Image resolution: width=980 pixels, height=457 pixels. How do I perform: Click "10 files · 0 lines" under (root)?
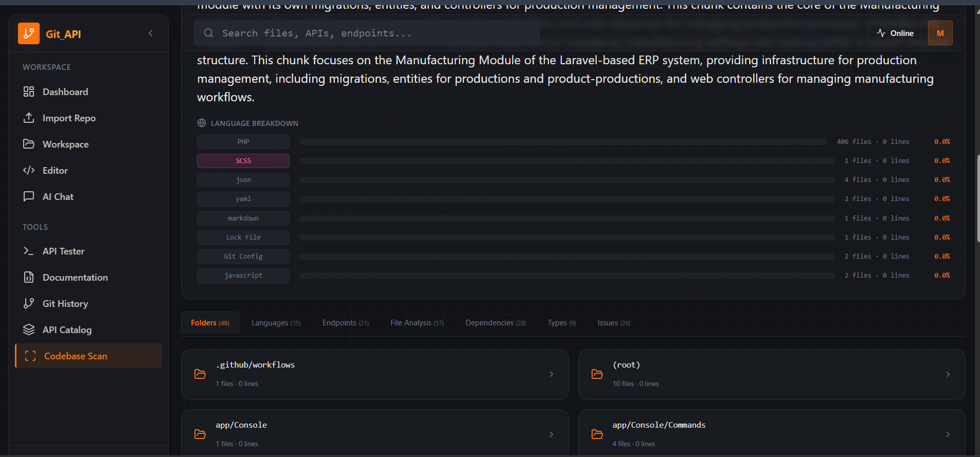click(x=635, y=383)
